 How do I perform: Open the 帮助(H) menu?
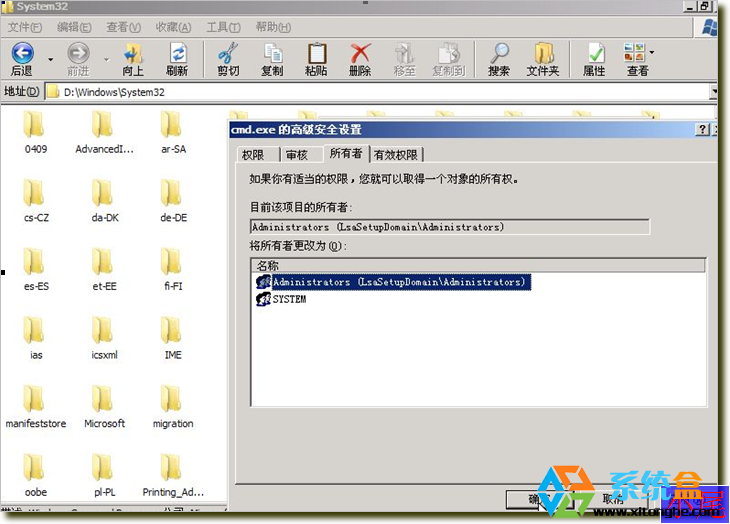point(273,27)
